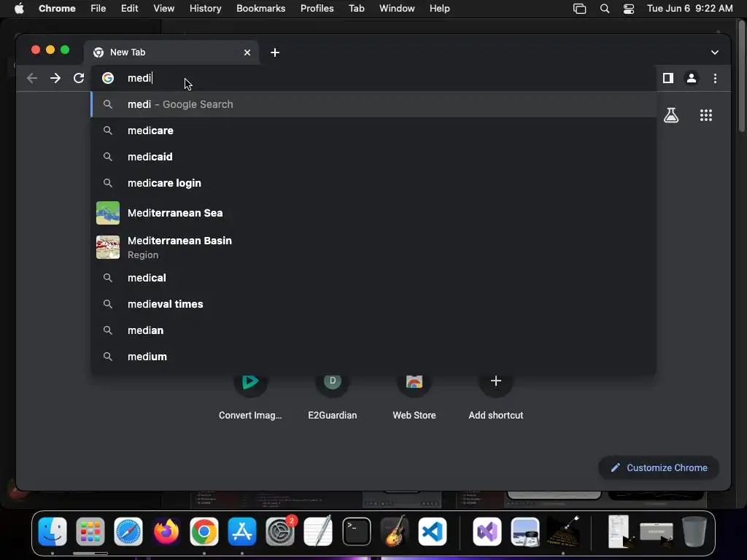This screenshot has height=560, width=747.
Task: Choose the 'medieval times' suggestion
Action: pyautogui.click(x=374, y=304)
